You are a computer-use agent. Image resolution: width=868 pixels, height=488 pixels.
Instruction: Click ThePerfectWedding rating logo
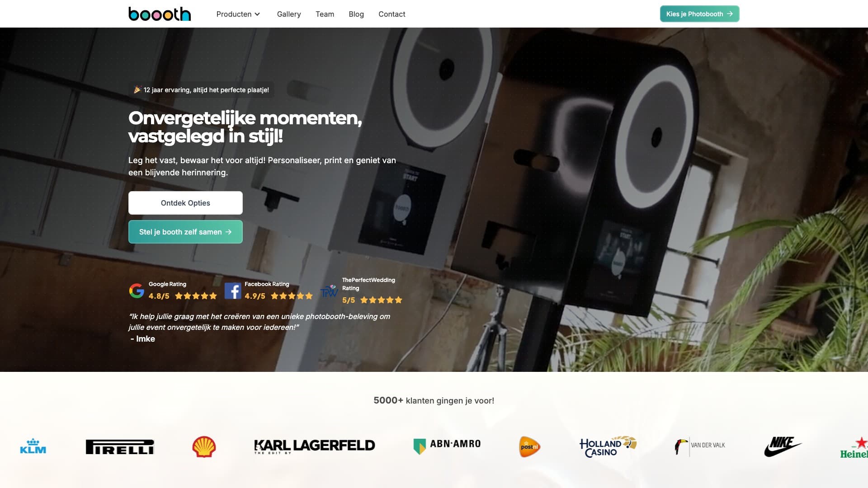(329, 291)
